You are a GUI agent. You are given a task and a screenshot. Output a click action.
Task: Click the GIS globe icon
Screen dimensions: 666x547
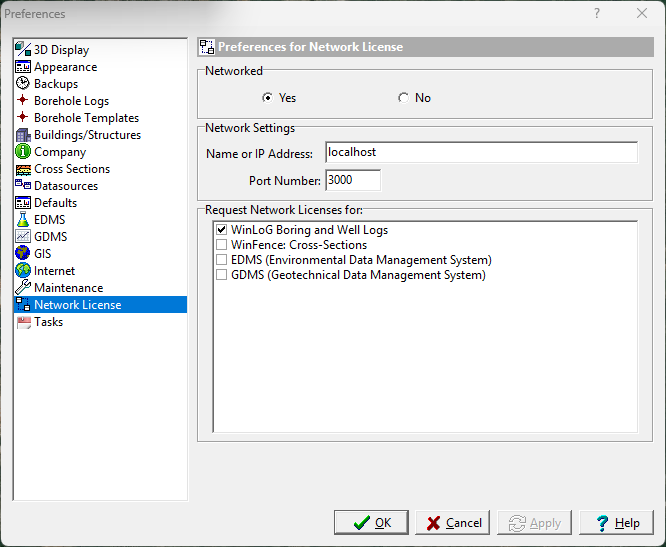click(23, 254)
